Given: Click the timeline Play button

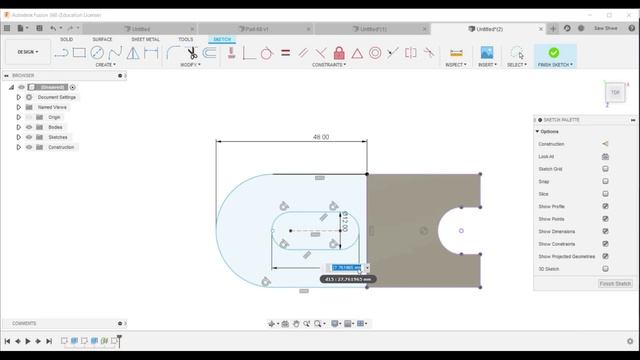Looking at the screenshot, I should coord(28,341).
